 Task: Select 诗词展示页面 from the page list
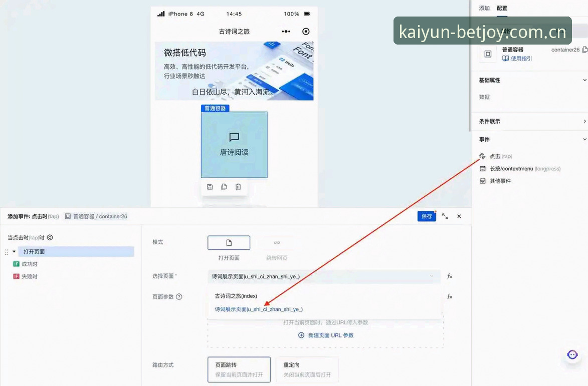pos(258,309)
